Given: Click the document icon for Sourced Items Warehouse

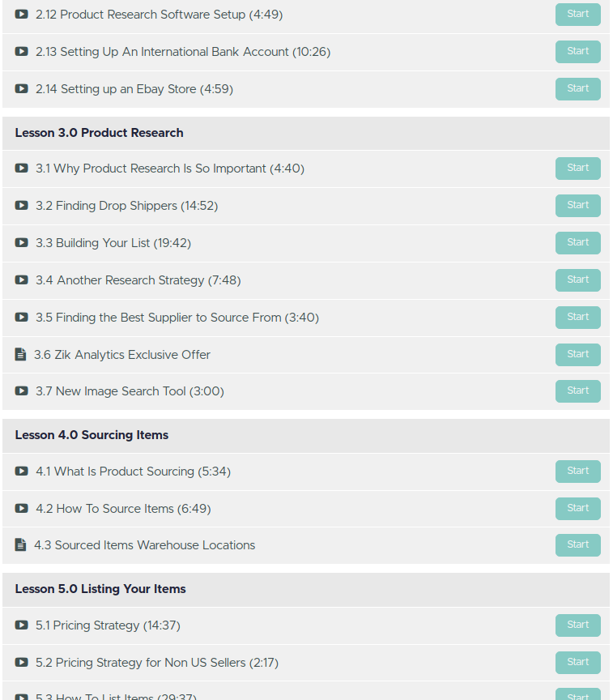Looking at the screenshot, I should [21, 545].
